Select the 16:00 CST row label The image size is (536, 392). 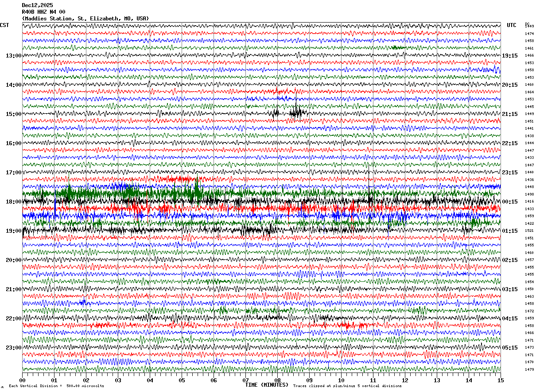tap(14, 143)
